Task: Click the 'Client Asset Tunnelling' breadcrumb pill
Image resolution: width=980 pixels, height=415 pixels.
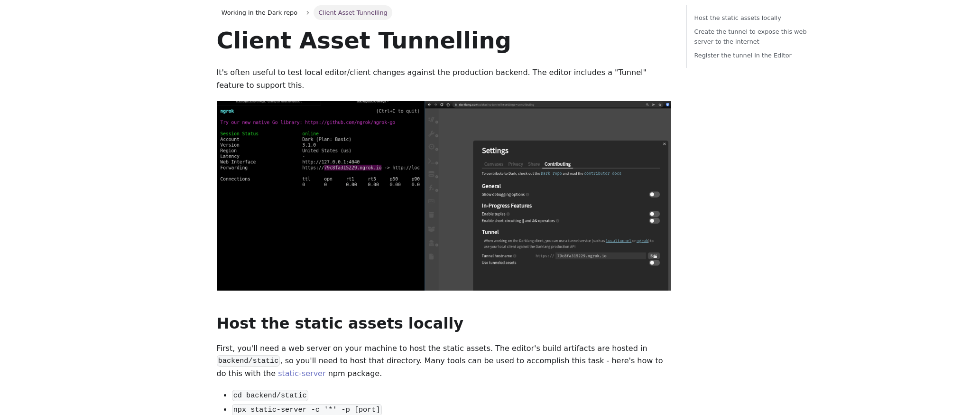Action: coord(352,13)
